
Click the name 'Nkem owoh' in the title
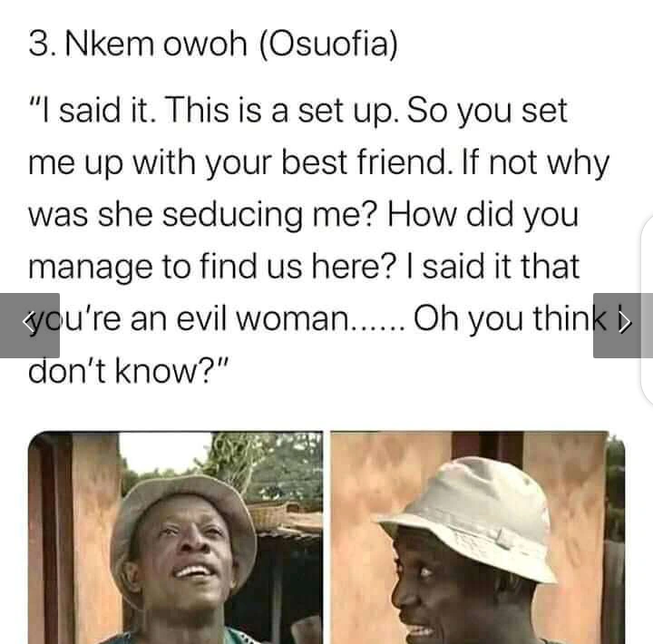tap(156, 44)
